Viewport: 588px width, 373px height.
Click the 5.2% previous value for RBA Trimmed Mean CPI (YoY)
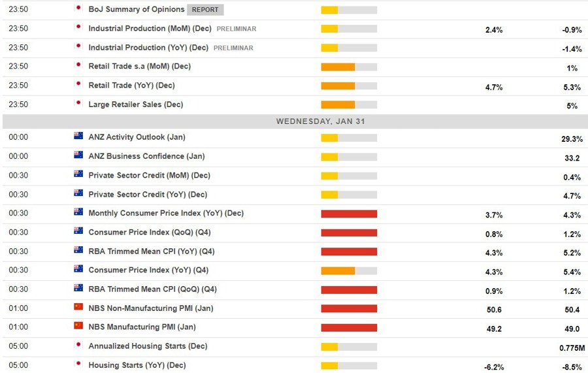point(572,253)
